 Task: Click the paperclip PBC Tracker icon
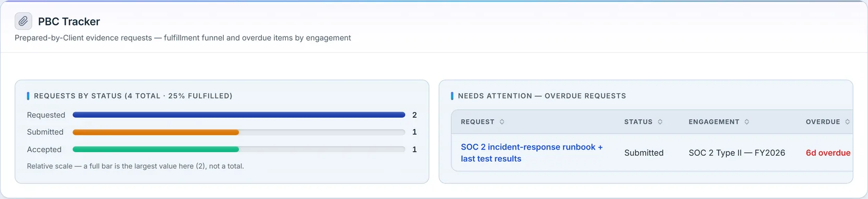[x=23, y=21]
